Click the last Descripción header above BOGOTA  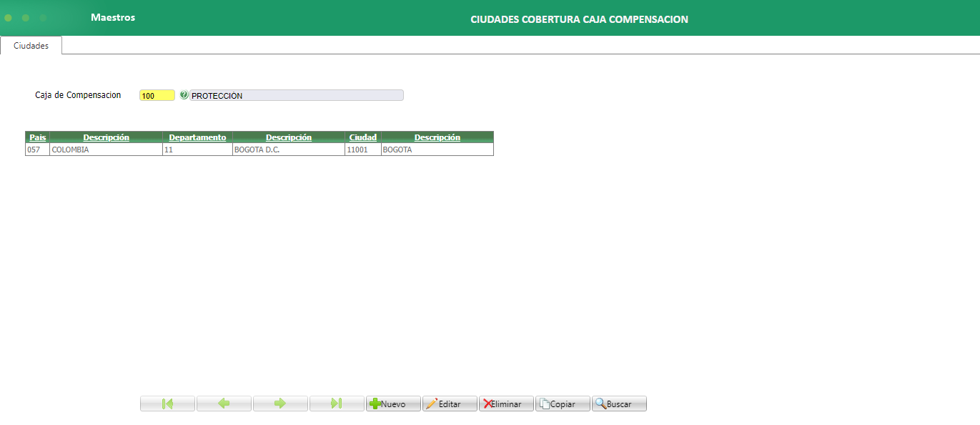click(x=437, y=137)
